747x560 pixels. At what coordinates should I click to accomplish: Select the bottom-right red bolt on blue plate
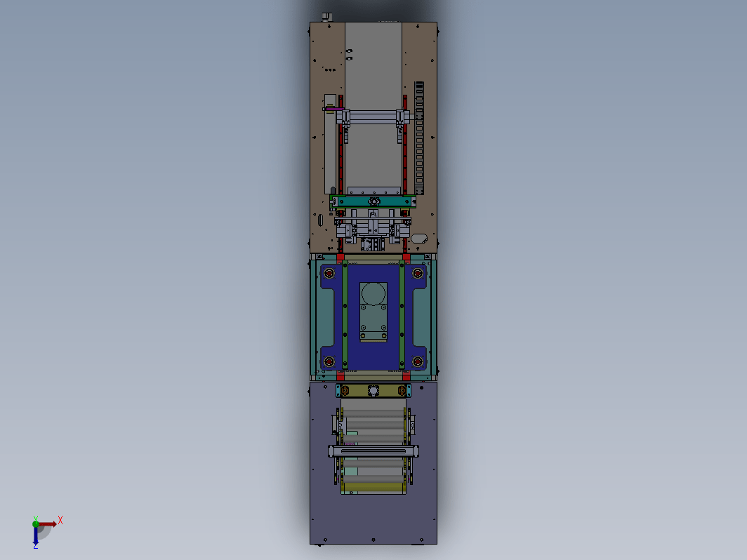pos(417,361)
